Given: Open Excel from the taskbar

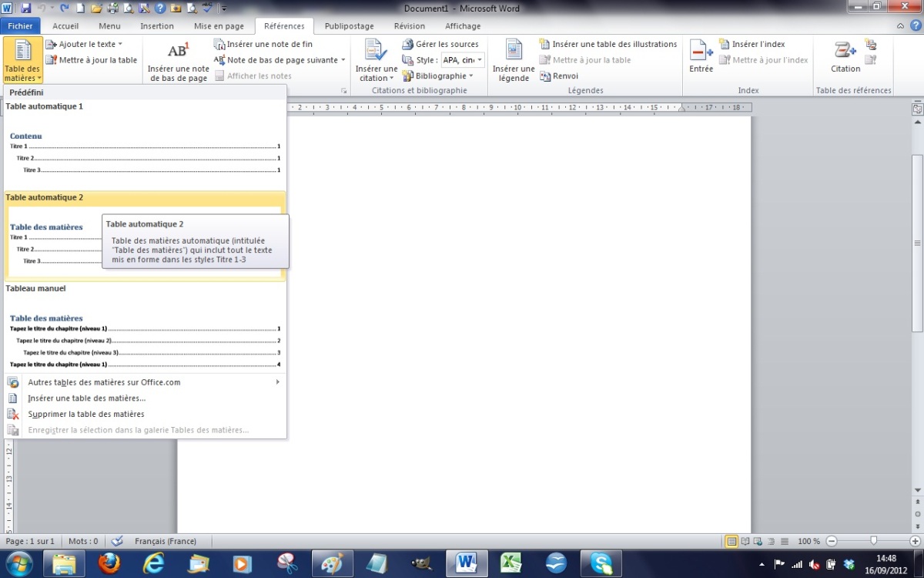Looking at the screenshot, I should (511, 563).
